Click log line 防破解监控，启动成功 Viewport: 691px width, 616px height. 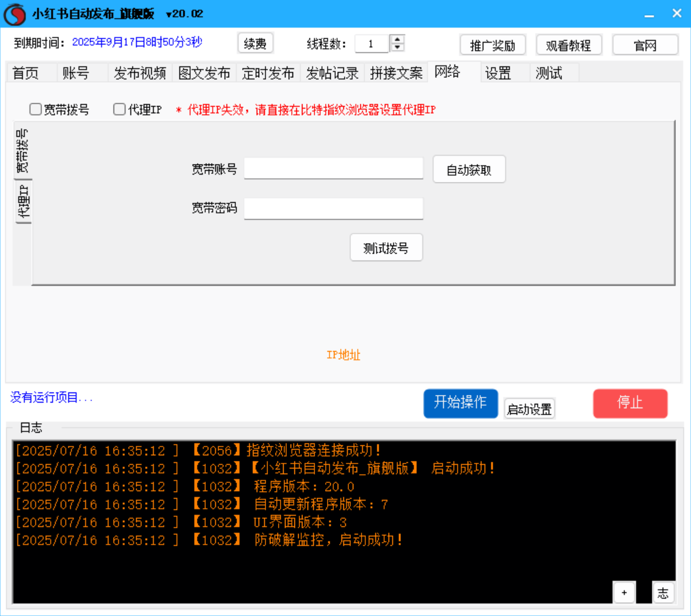[210, 540]
